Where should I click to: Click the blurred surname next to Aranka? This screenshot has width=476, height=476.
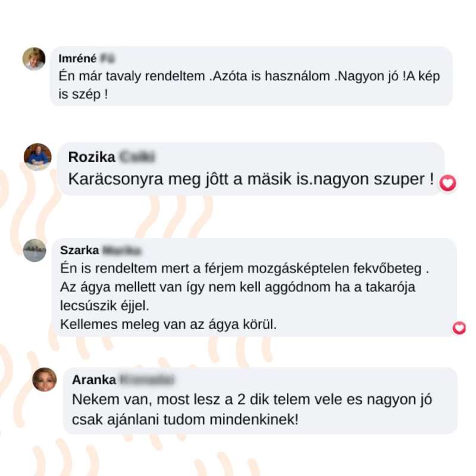(x=147, y=380)
